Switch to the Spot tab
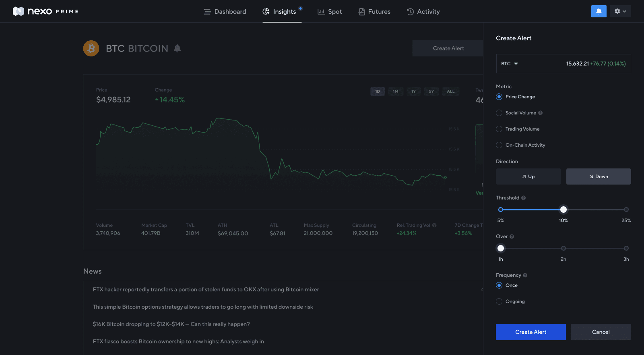Viewport: 644px width, 355px height. click(330, 12)
